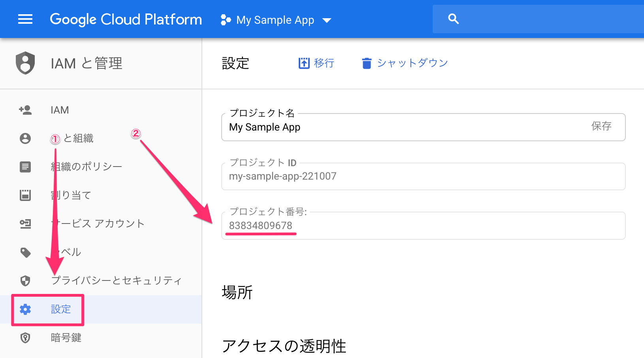Click the trash can shutdown icon
The width and height of the screenshot is (644, 358).
coord(367,63)
